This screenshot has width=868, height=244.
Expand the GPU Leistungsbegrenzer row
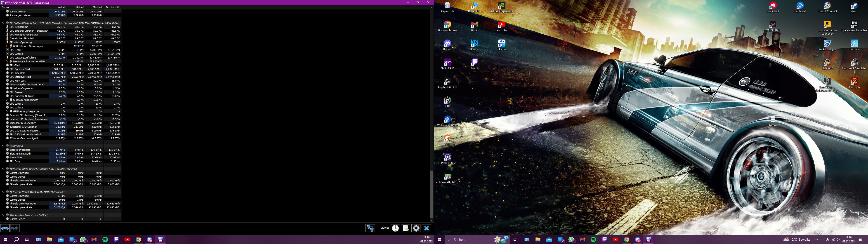coord(7,111)
